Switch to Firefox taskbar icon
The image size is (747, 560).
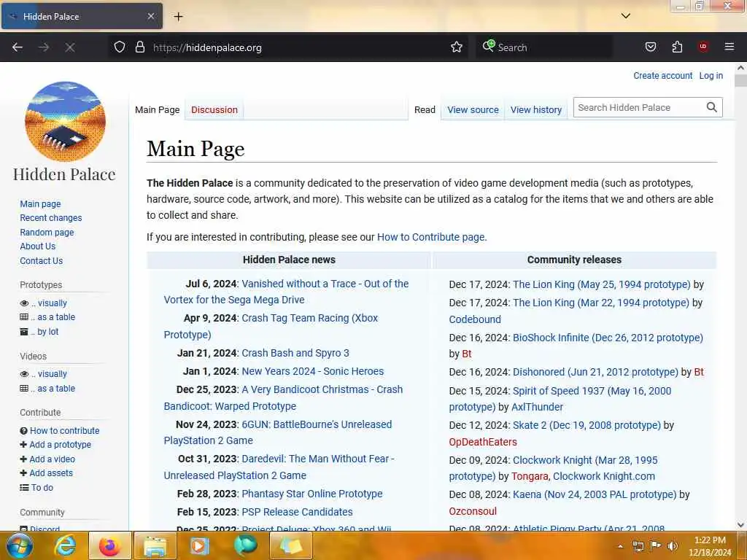pyautogui.click(x=109, y=545)
